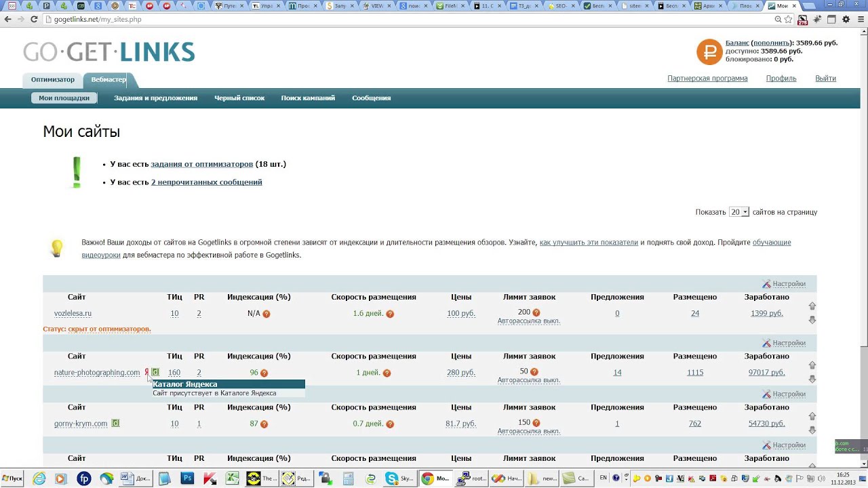Click the Выйти logout link

825,79
